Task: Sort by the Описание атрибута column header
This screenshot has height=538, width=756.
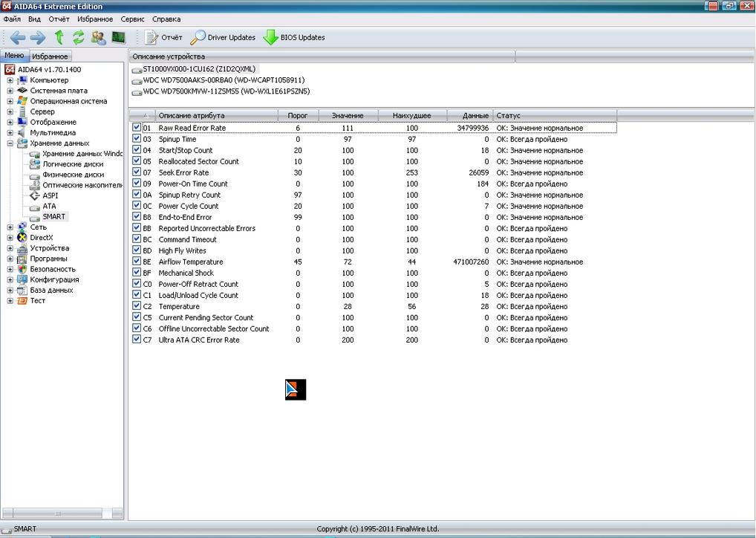Action: pos(217,116)
